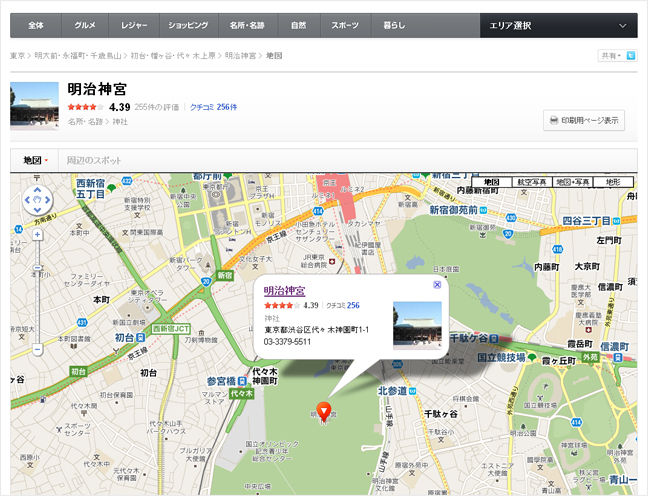The height and width of the screenshot is (496, 648).
Task: Click the red map pin marker
Action: pos(324,411)
